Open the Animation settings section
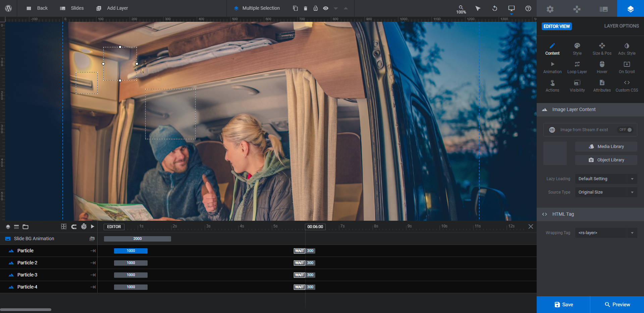The width and height of the screenshot is (644, 313). [552, 67]
